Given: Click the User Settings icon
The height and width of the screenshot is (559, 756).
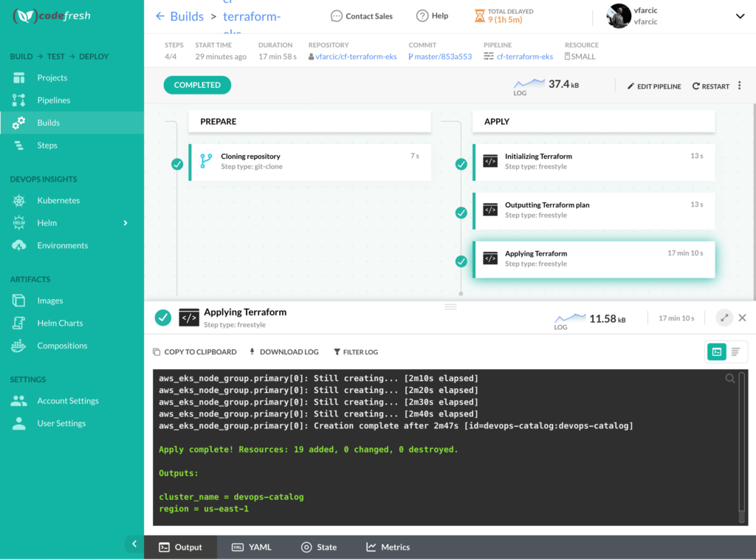Looking at the screenshot, I should coord(18,423).
